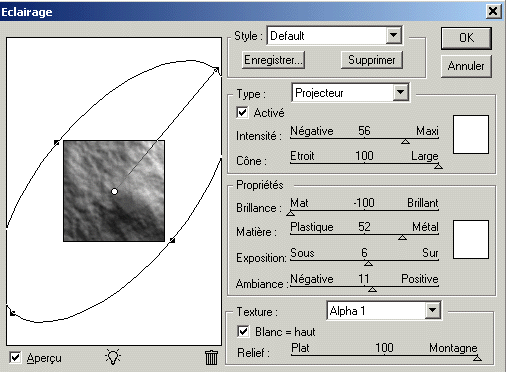Click the Sous label on Exposition slider

click(x=302, y=253)
